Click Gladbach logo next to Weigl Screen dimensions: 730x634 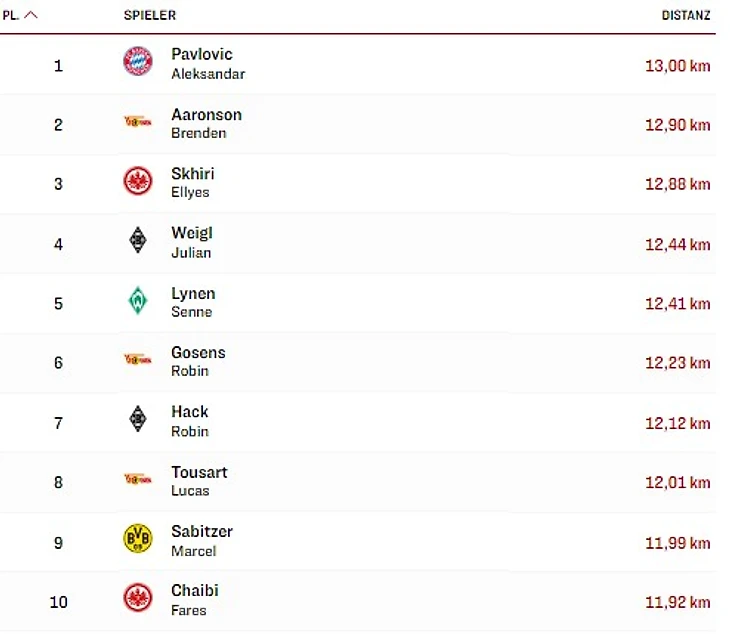(x=138, y=241)
